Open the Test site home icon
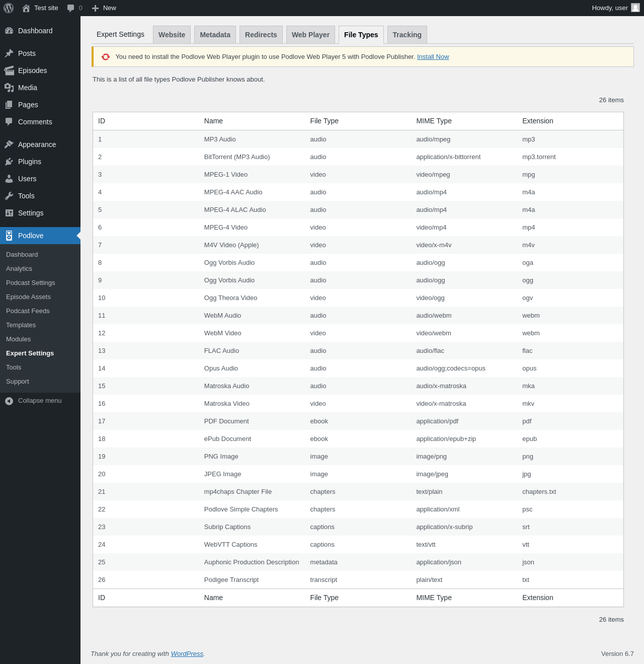This screenshot has width=644, height=664. tap(26, 8)
